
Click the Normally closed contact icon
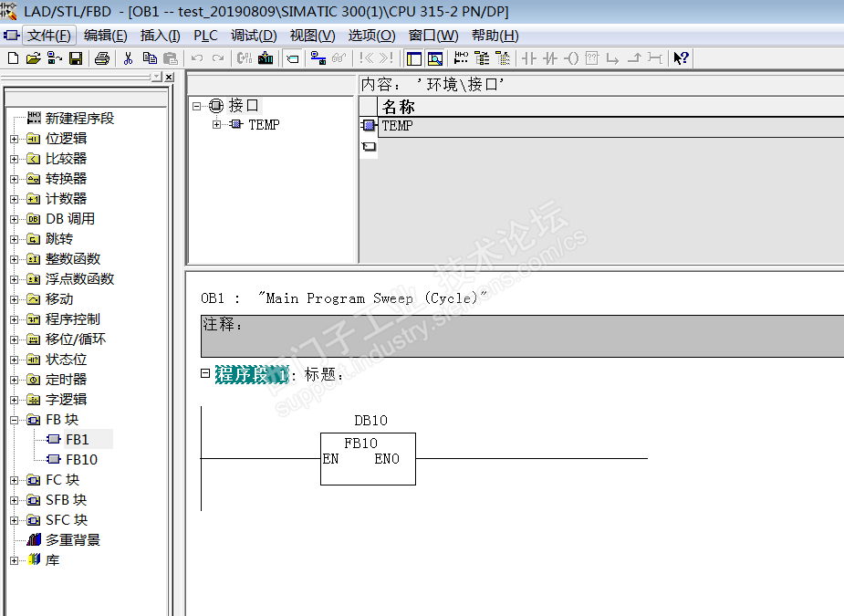click(549, 58)
